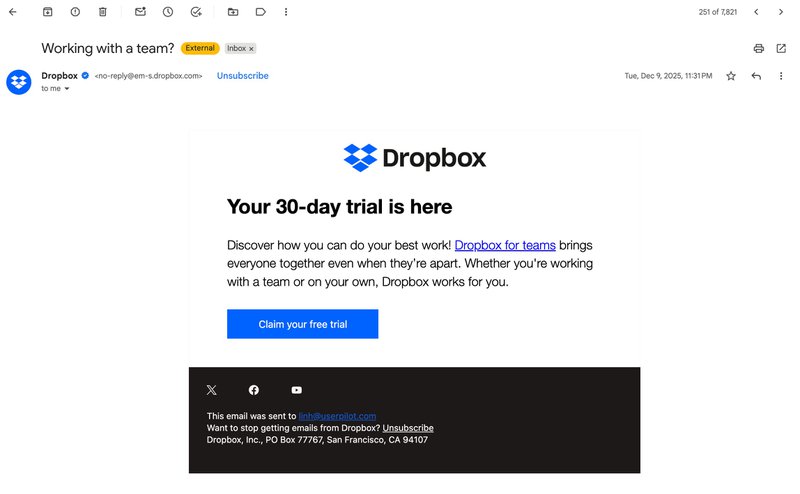
Task: Star this Dropbox message
Action: click(x=731, y=76)
